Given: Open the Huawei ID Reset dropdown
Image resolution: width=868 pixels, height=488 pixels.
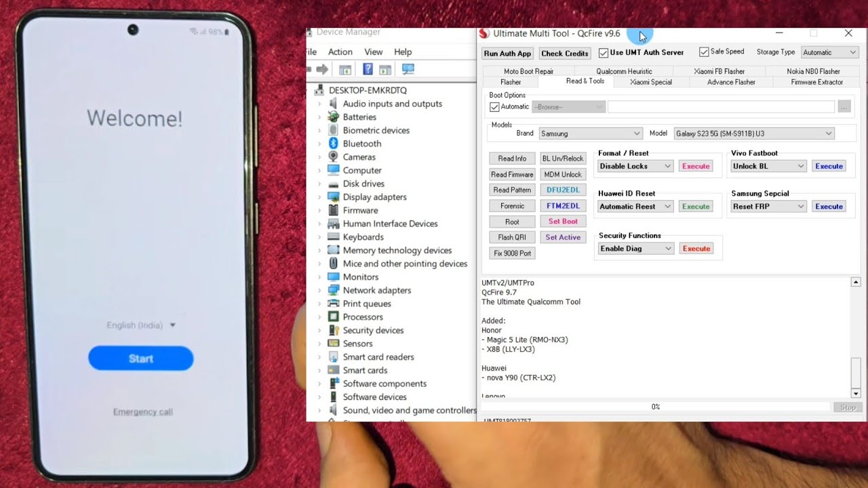Looking at the screenshot, I should 635,207.
